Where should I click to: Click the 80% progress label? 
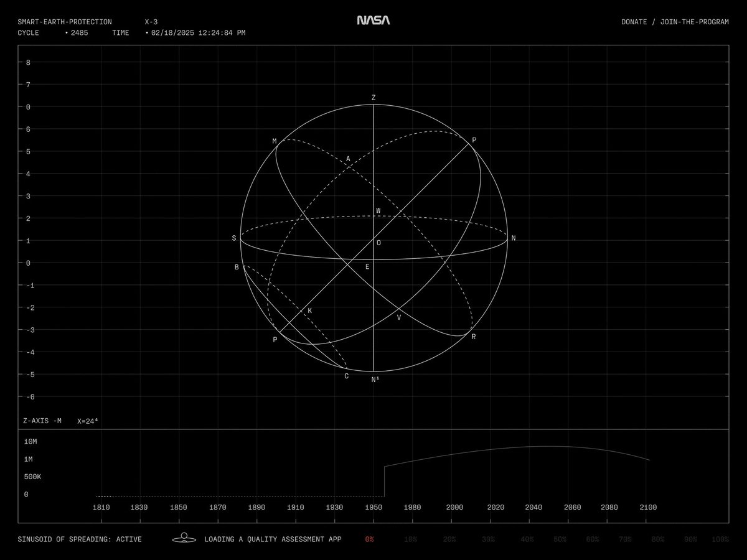[658, 539]
